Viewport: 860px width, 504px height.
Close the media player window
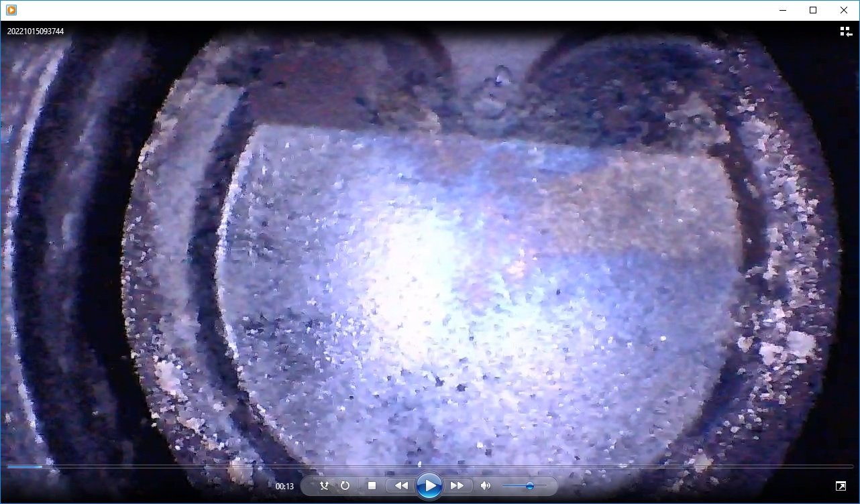[x=844, y=10]
